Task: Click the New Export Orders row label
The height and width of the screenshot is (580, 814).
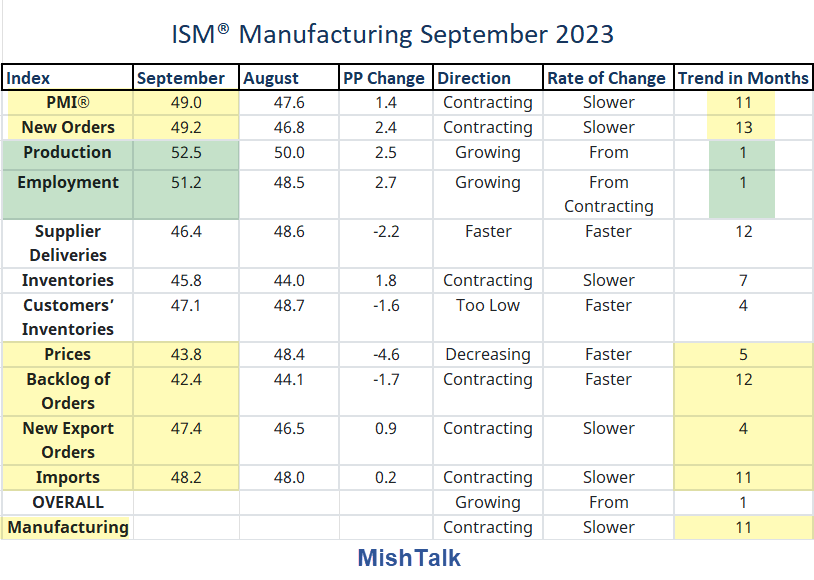Action: tap(67, 440)
